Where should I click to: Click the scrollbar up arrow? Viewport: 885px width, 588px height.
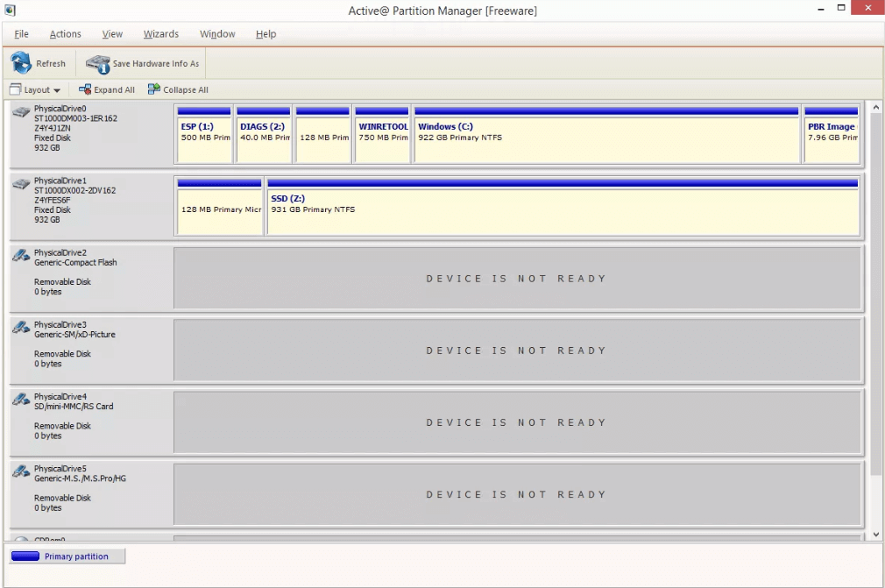tap(875, 107)
